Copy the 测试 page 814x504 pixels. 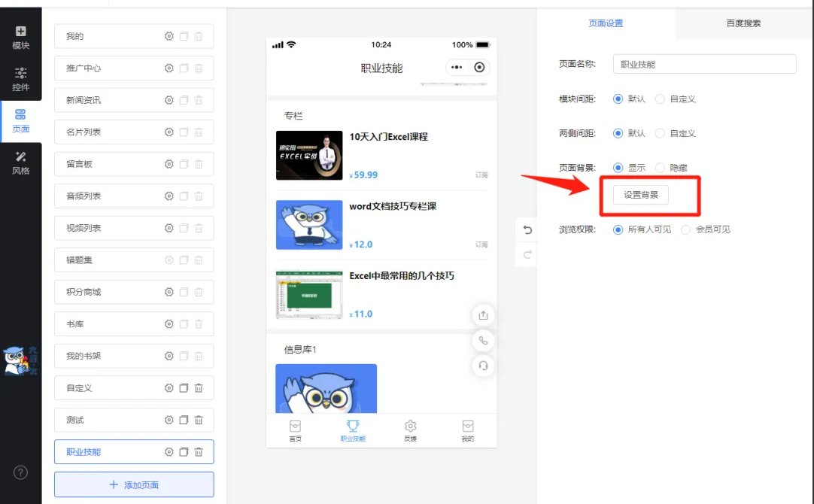pyautogui.click(x=184, y=420)
